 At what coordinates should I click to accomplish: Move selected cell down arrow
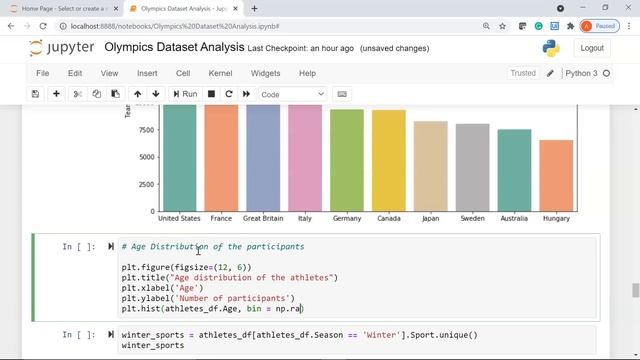[x=156, y=94]
